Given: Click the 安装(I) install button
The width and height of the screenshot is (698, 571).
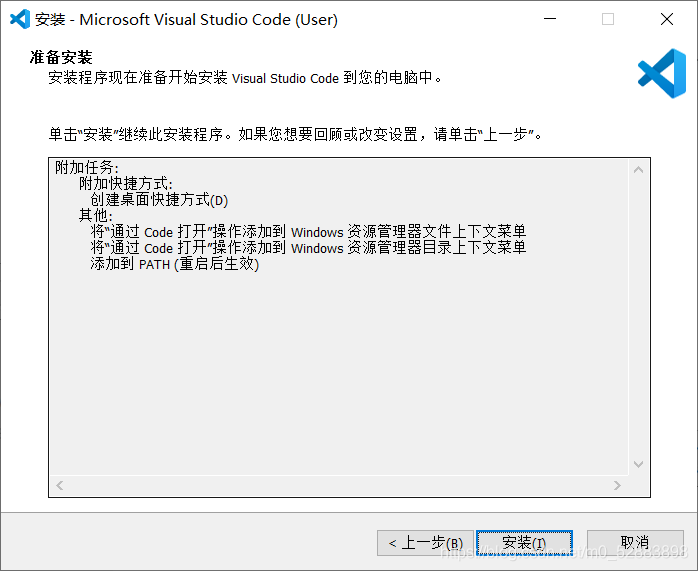Looking at the screenshot, I should [524, 543].
